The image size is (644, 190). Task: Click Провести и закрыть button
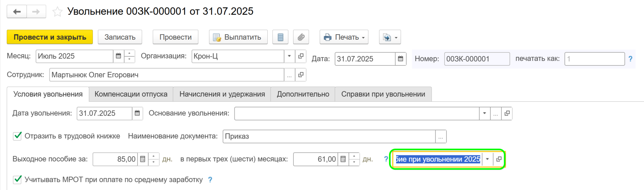pyautogui.click(x=50, y=37)
